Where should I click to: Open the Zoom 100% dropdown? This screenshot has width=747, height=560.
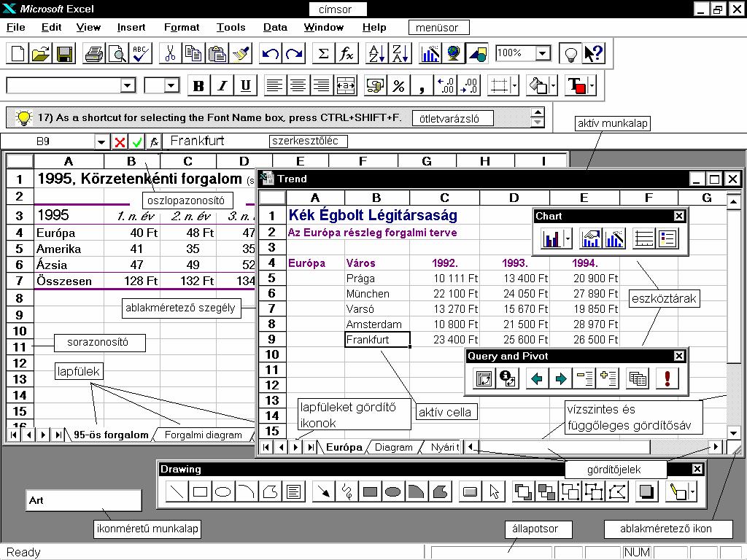point(543,52)
